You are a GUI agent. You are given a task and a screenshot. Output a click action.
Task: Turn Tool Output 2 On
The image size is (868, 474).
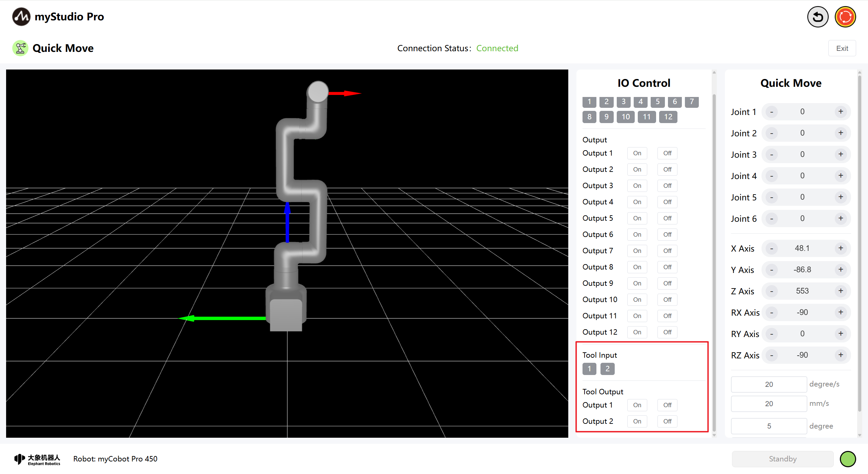point(637,421)
